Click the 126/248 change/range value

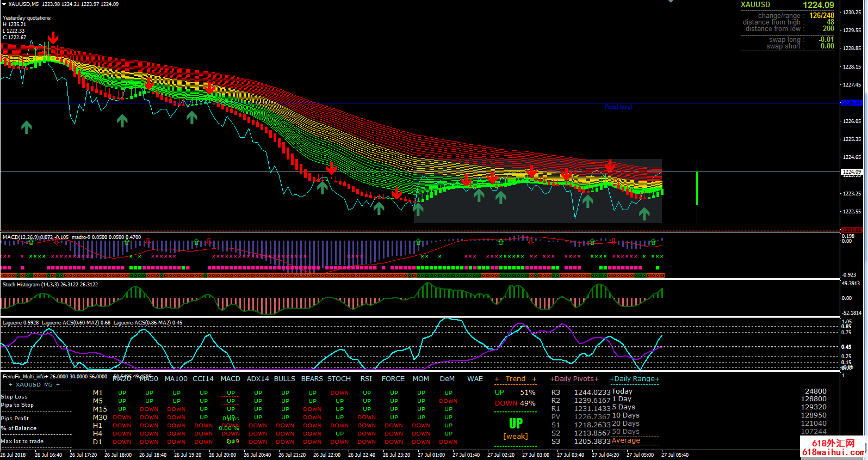tap(821, 15)
